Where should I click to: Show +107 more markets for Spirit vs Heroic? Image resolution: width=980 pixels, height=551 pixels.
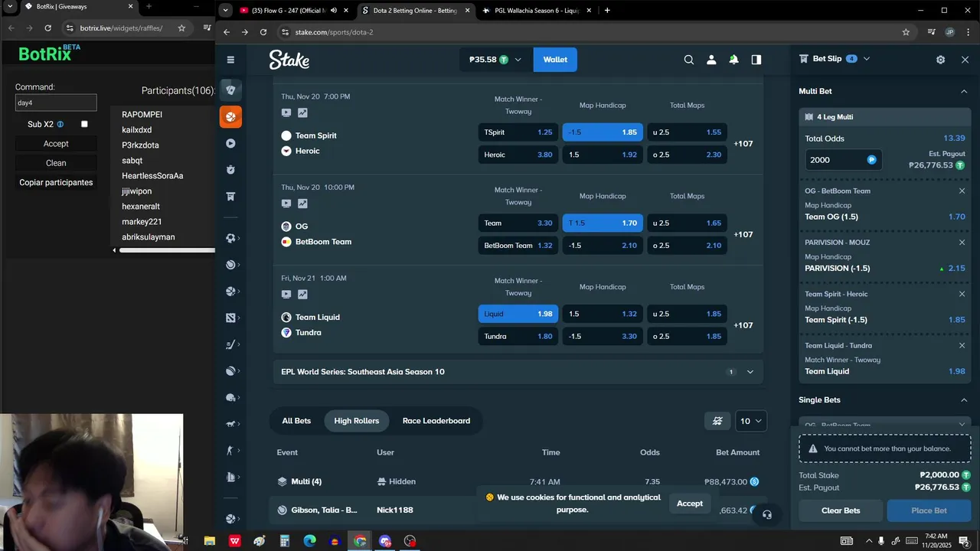(743, 144)
